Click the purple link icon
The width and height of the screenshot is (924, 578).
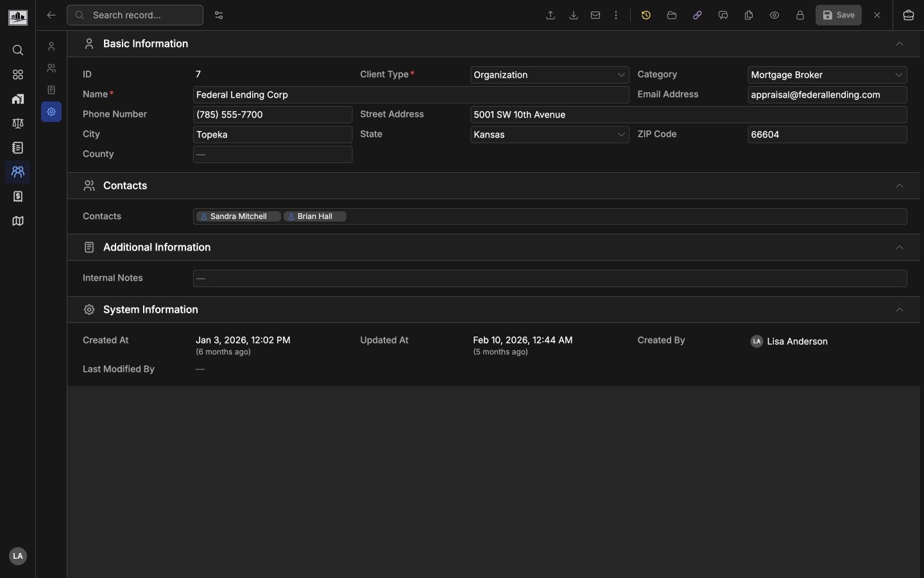pyautogui.click(x=698, y=15)
